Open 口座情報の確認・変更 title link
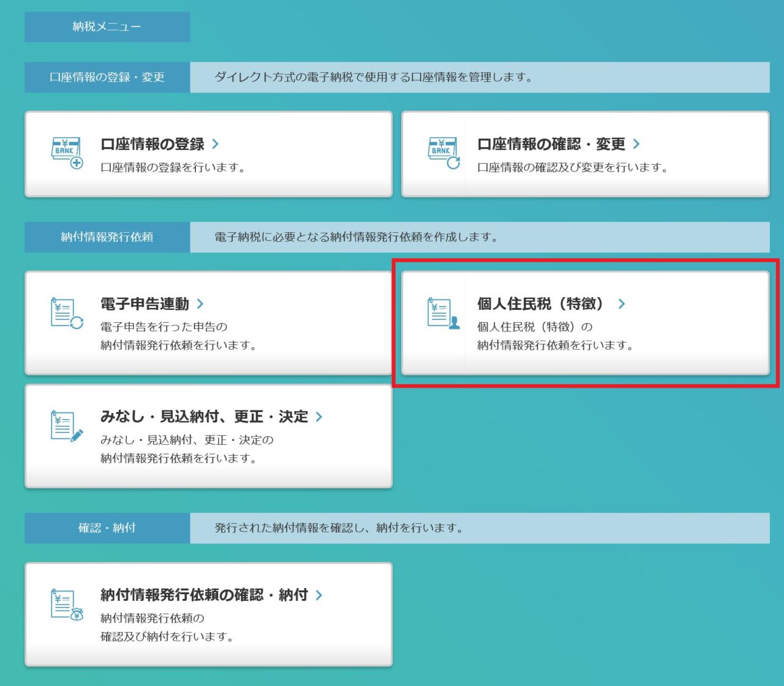This screenshot has width=784, height=686. pos(551,144)
